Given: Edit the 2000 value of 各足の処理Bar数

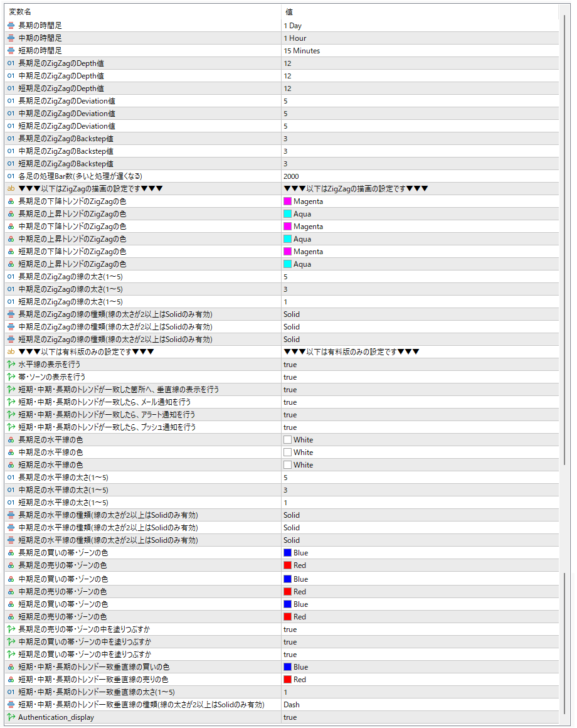Looking at the screenshot, I should (291, 176).
